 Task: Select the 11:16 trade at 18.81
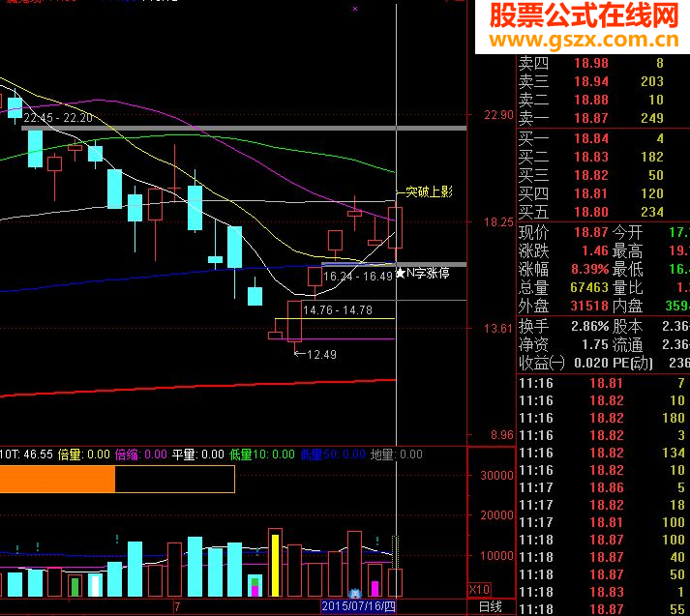pyautogui.click(x=603, y=383)
